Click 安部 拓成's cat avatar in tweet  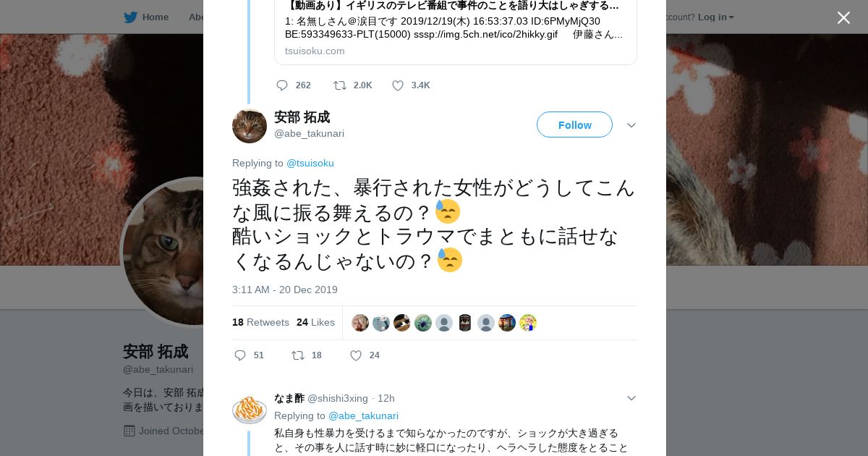[x=250, y=126]
